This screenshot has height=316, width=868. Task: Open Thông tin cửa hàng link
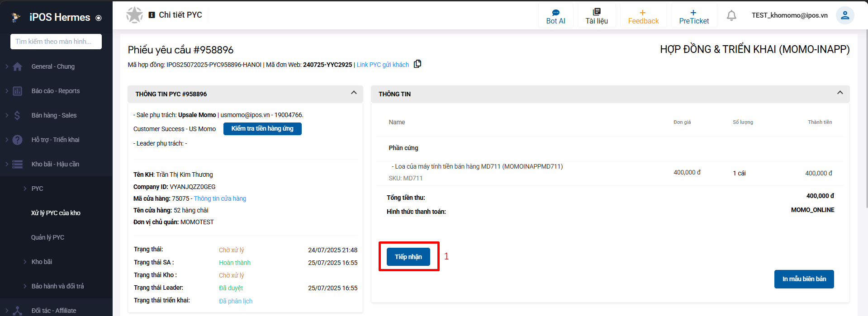click(220, 198)
